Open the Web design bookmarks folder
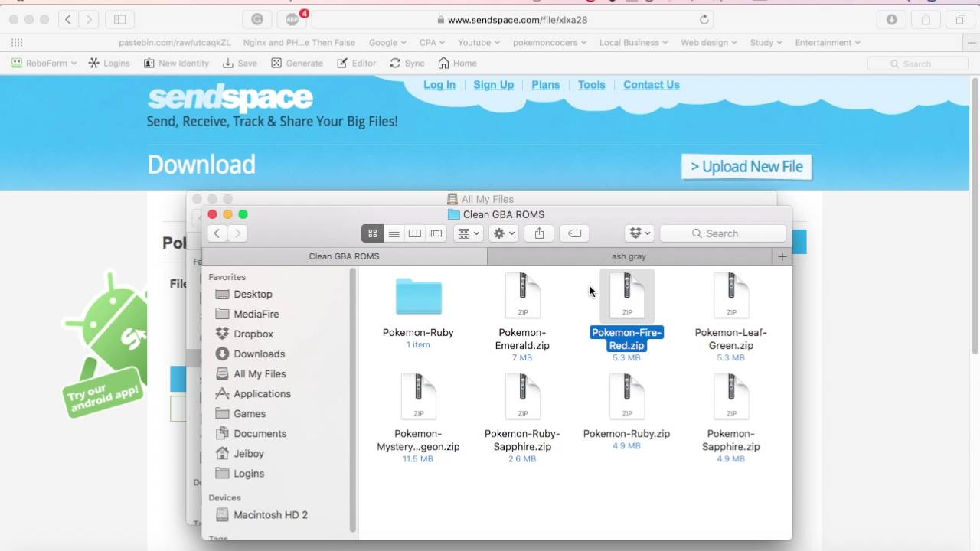 pos(708,43)
